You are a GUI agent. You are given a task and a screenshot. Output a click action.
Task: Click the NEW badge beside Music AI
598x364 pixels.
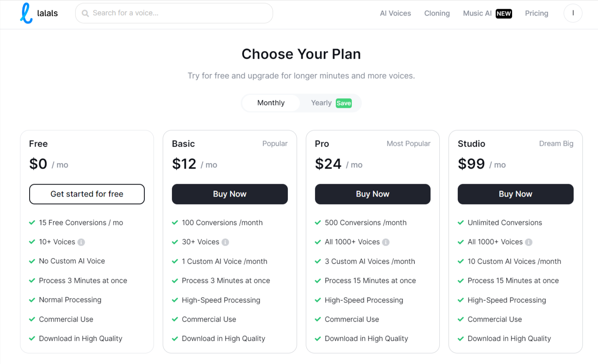coord(504,14)
